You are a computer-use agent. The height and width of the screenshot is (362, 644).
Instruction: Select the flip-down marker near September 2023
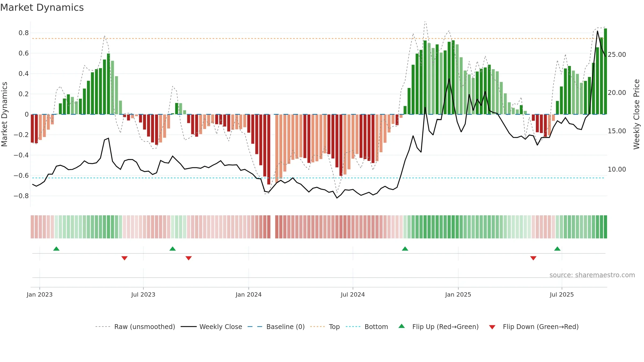pos(189,258)
